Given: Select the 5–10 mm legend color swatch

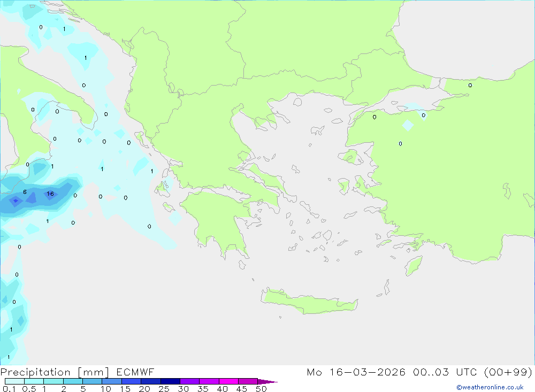Looking at the screenshot, I should click(x=92, y=381).
